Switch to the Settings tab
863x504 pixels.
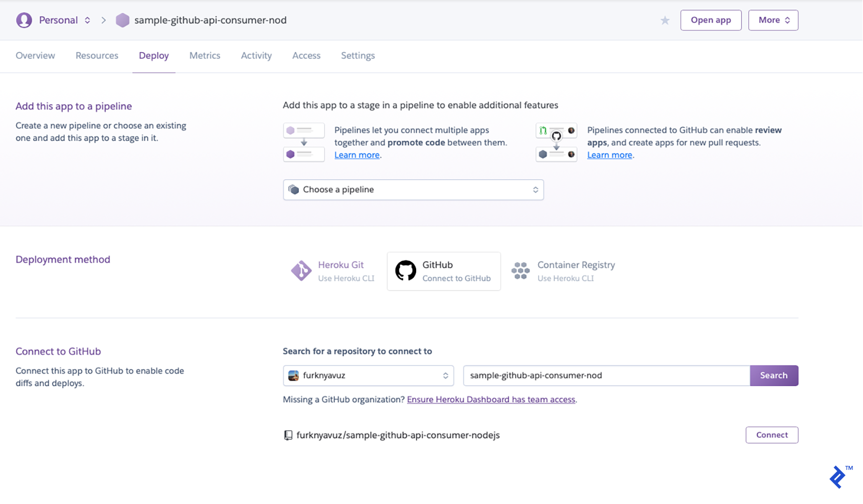click(x=358, y=56)
